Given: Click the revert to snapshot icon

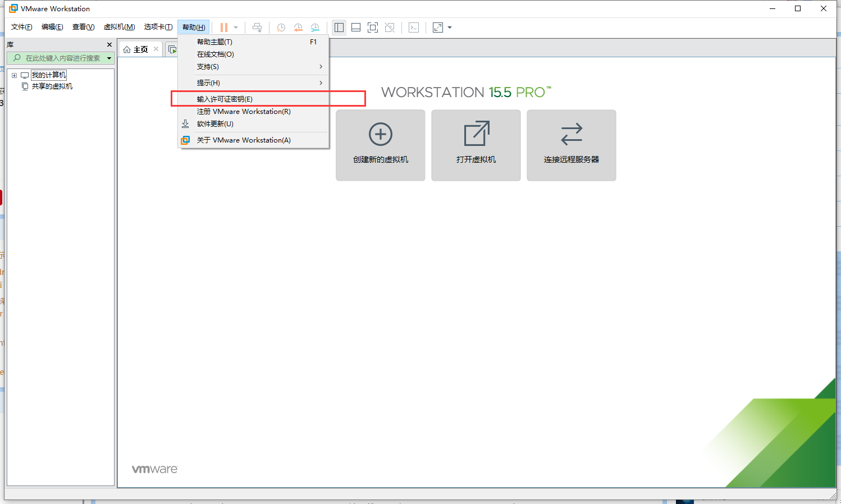Looking at the screenshot, I should click(298, 28).
